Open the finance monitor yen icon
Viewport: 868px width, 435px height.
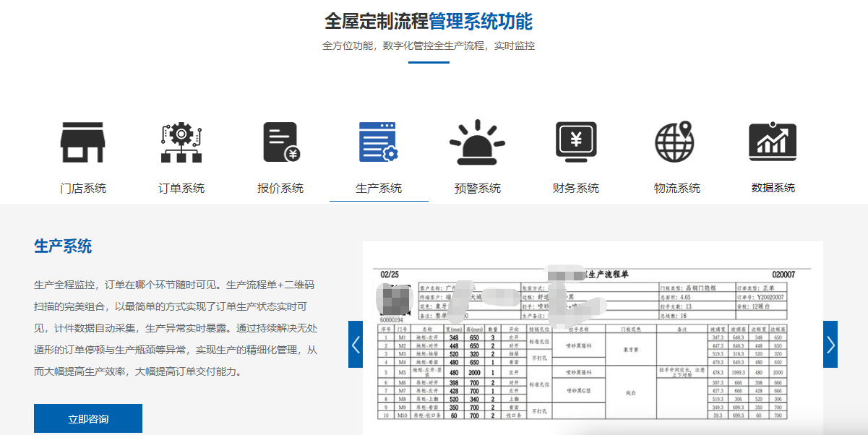point(576,142)
